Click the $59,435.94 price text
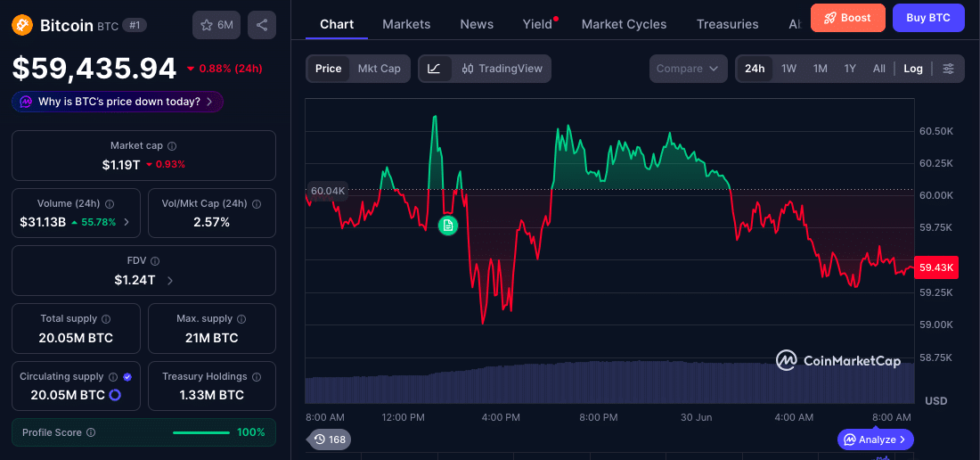 [x=94, y=69]
